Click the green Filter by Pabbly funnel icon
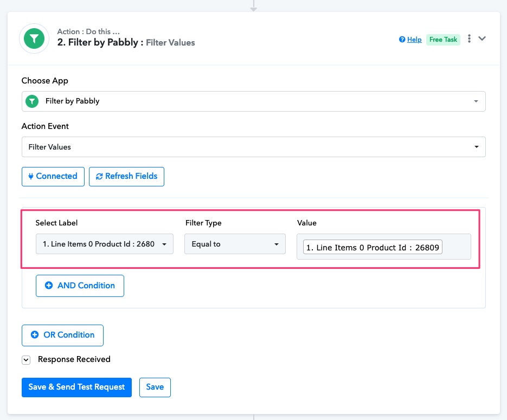The height and width of the screenshot is (420, 507). (x=34, y=38)
